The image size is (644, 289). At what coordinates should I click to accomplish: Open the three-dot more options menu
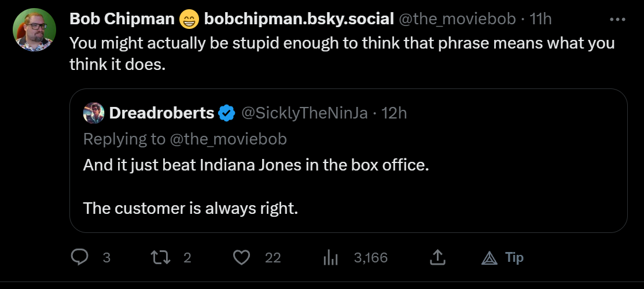tap(619, 19)
